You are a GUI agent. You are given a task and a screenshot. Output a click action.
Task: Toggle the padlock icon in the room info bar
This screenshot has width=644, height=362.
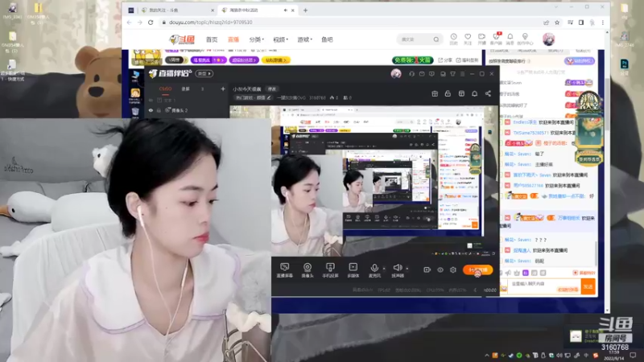click(448, 93)
